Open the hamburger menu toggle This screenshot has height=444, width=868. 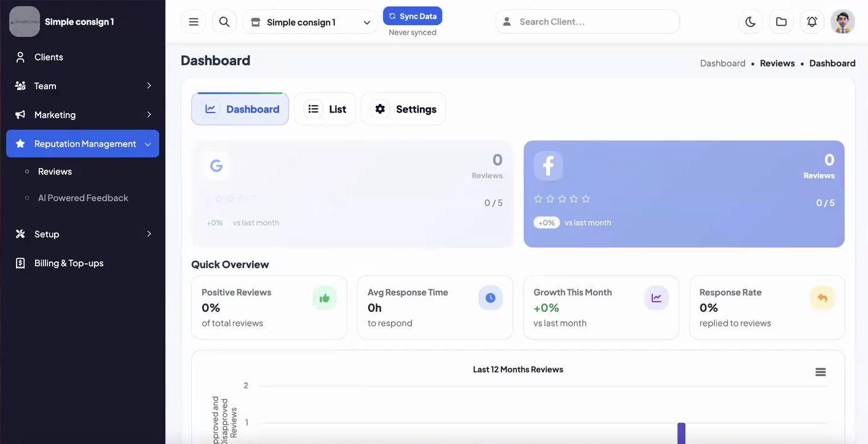click(194, 22)
